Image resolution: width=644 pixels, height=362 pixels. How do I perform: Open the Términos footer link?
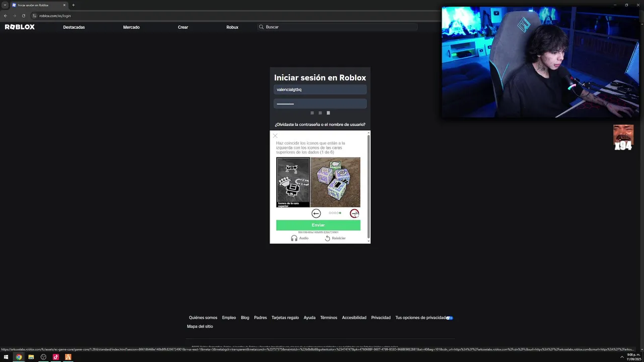point(329,318)
